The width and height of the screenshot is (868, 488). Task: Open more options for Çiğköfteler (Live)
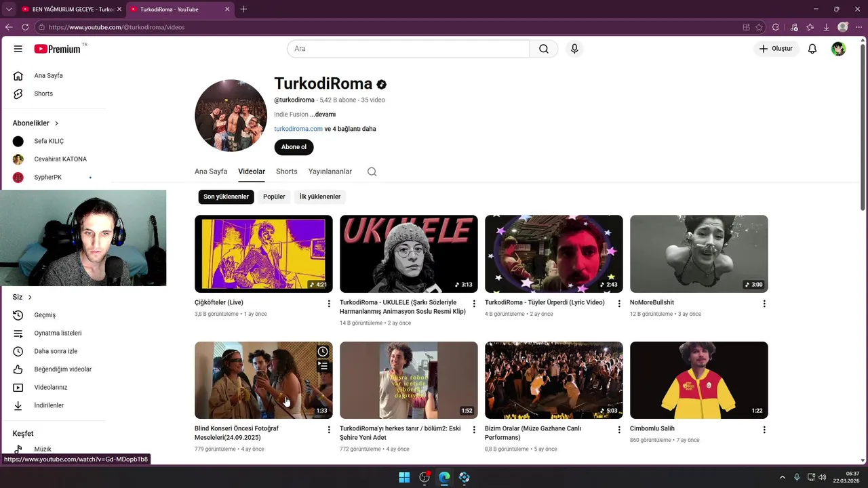(x=329, y=304)
